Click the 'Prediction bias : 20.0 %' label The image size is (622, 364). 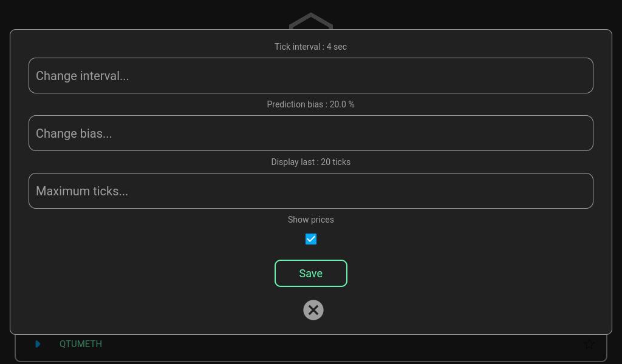310,104
